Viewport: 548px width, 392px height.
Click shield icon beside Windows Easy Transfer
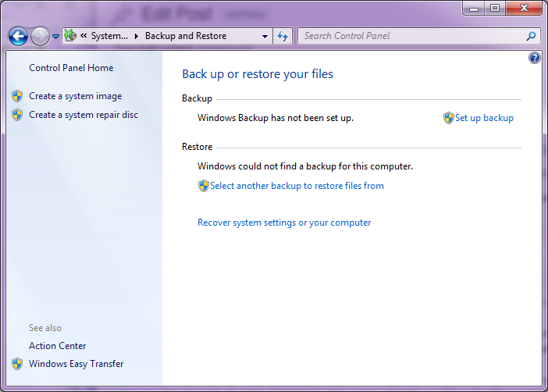tap(17, 364)
